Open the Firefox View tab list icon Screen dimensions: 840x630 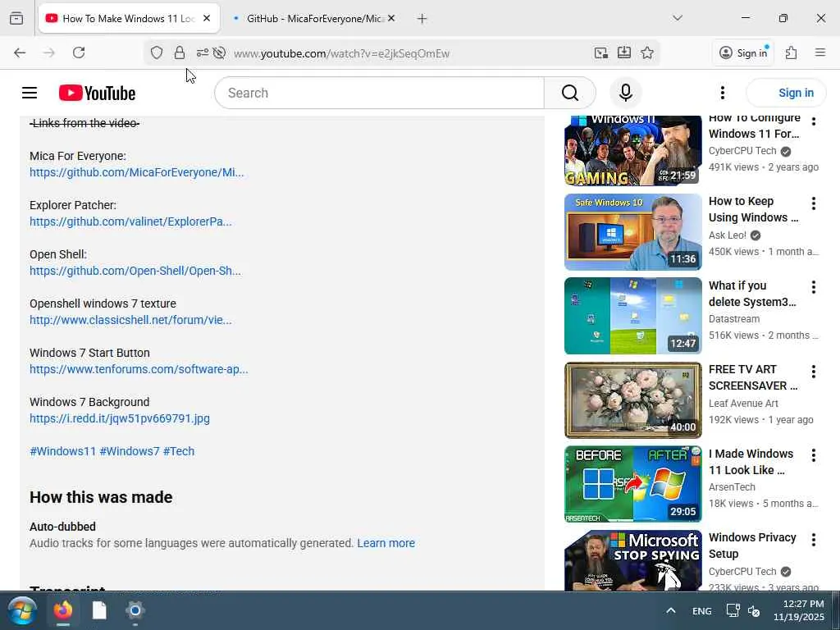[16, 18]
